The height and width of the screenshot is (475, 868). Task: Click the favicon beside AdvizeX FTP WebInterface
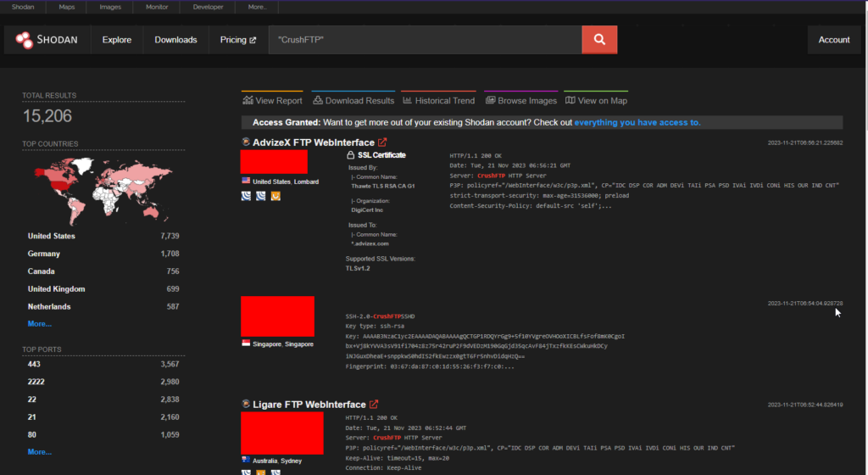coord(246,142)
